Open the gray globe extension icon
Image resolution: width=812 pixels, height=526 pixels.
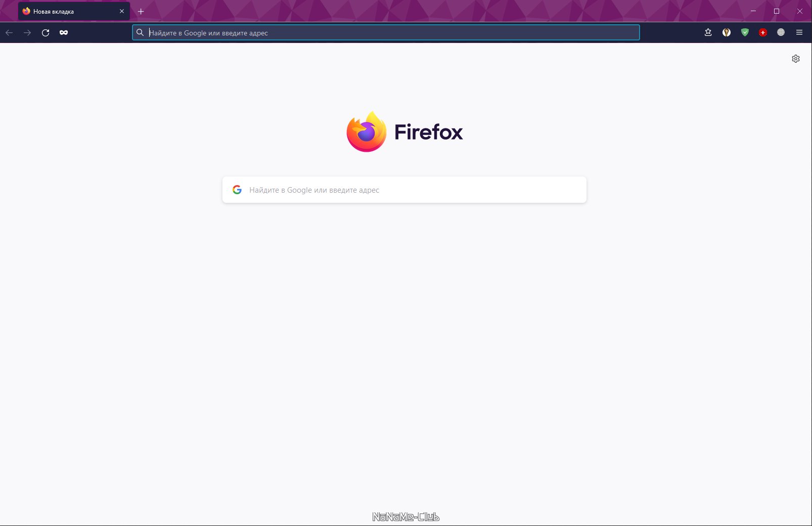point(781,32)
